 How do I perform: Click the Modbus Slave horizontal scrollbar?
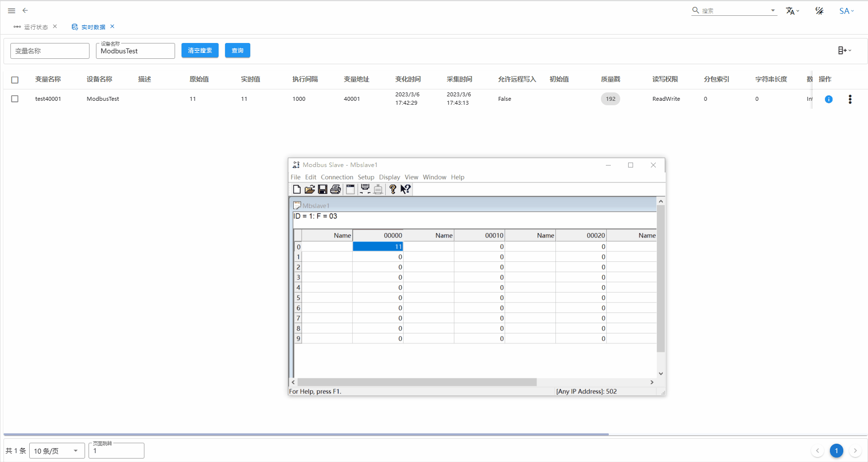point(417,382)
